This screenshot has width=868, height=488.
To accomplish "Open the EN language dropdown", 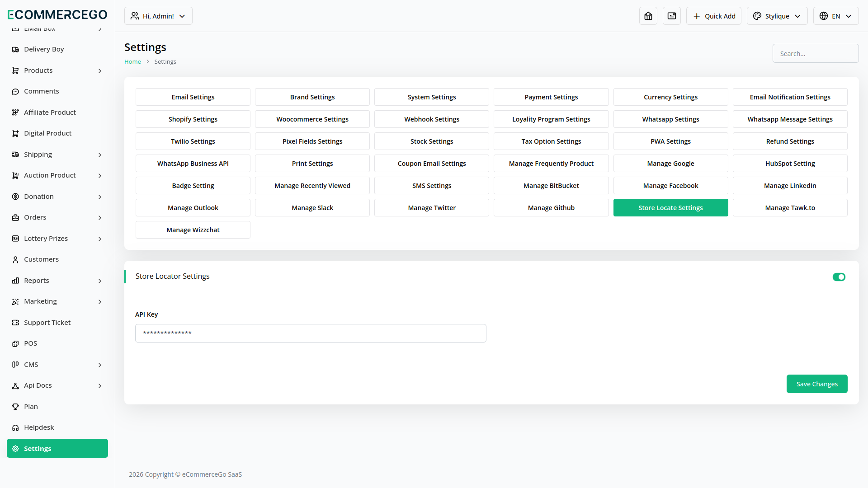I will (x=836, y=16).
